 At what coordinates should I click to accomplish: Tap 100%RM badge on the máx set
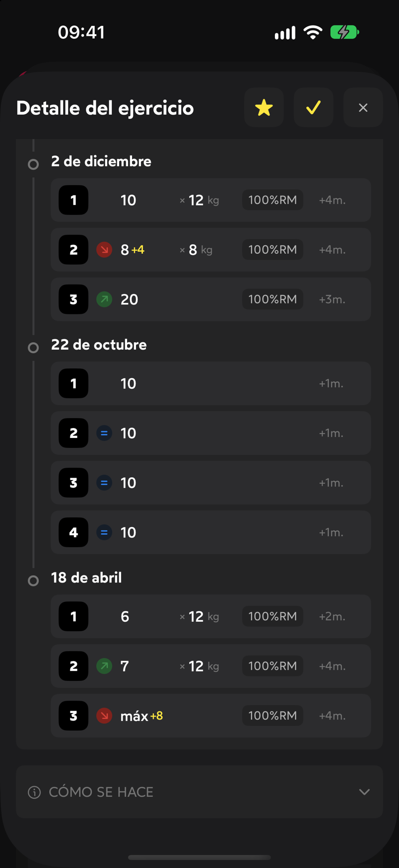click(272, 716)
